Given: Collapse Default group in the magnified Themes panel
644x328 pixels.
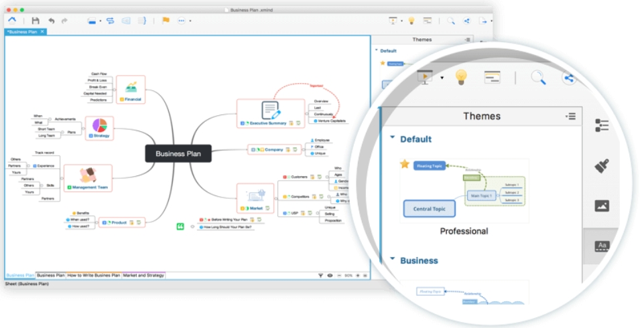Looking at the screenshot, I should tap(392, 138).
